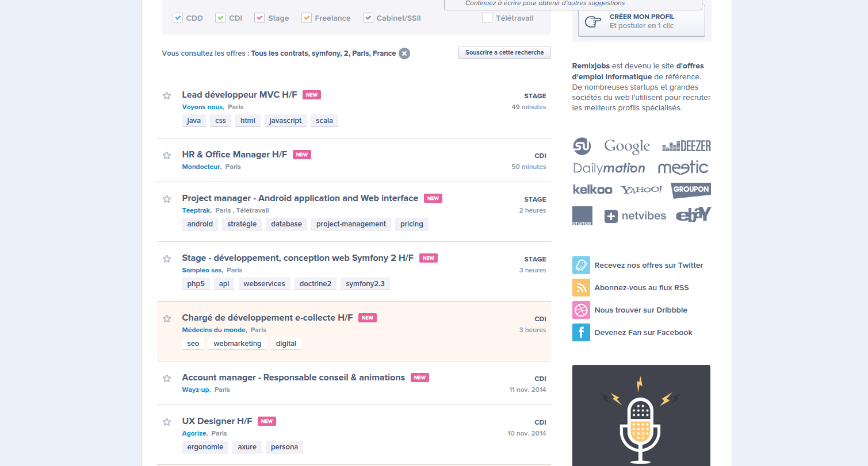Image resolution: width=868 pixels, height=466 pixels.
Task: Click Recevez nos offres sur Twitter text
Action: [x=649, y=265]
